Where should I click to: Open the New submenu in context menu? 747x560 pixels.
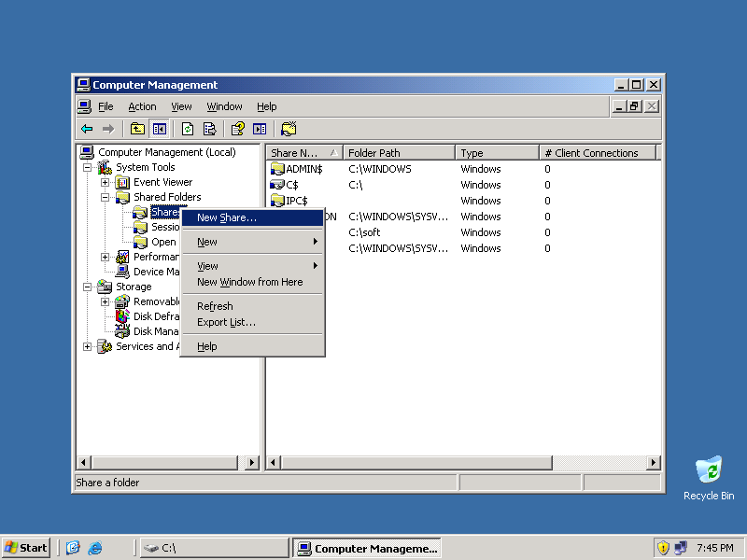click(x=252, y=242)
